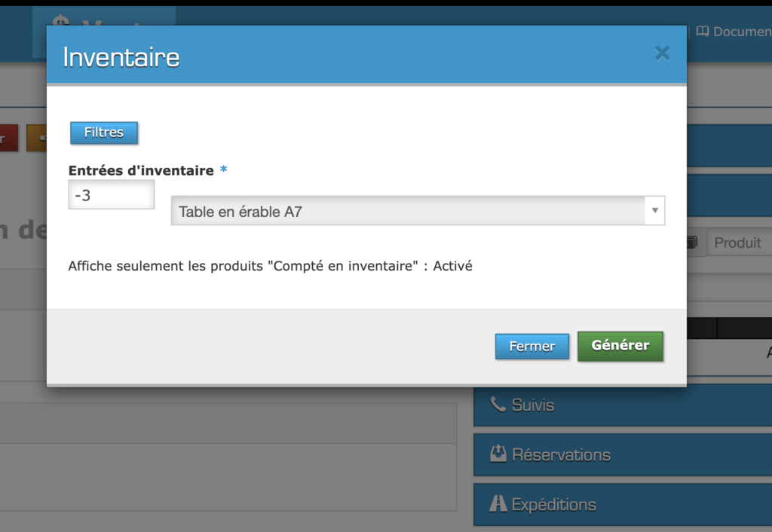The height and width of the screenshot is (532, 772).
Task: Close the Inventaire dialog with the X
Action: (662, 53)
